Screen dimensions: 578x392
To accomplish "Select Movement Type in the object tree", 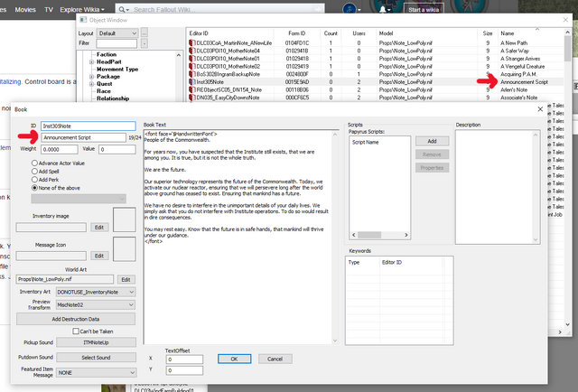I will click(117, 69).
